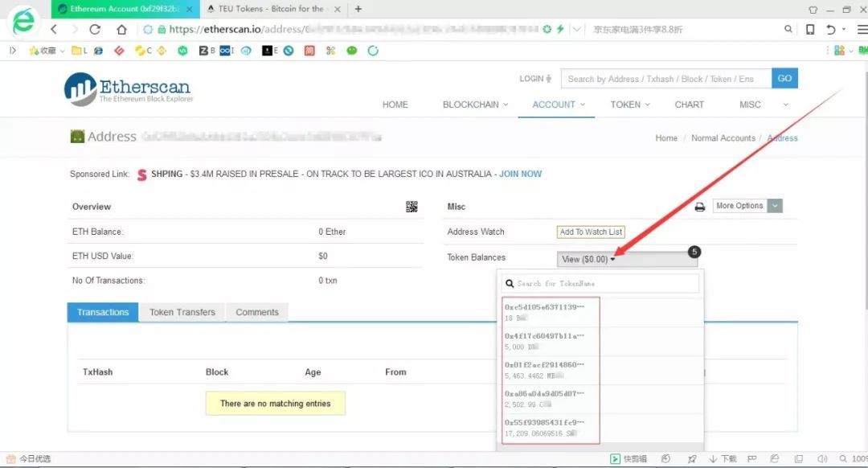Open a new browser tab with plus icon
The height and width of the screenshot is (468, 868).
(358, 9)
